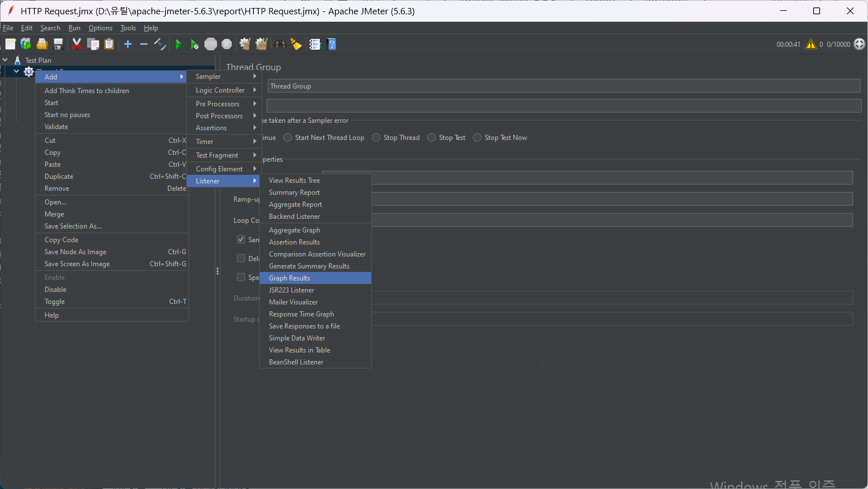This screenshot has width=868, height=489.
Task: Expand the Sampler submenu
Action: click(224, 77)
